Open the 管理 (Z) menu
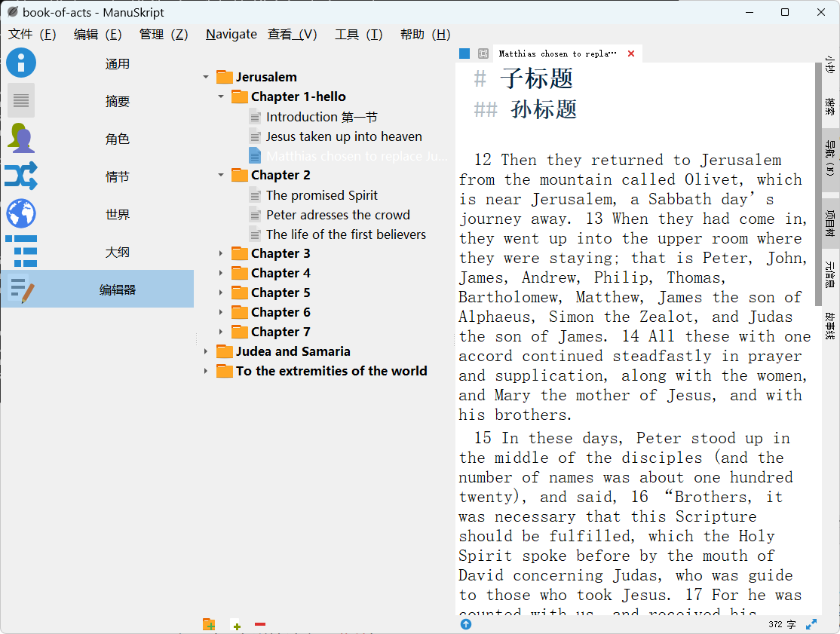Viewport: 840px width, 634px height. point(164,34)
